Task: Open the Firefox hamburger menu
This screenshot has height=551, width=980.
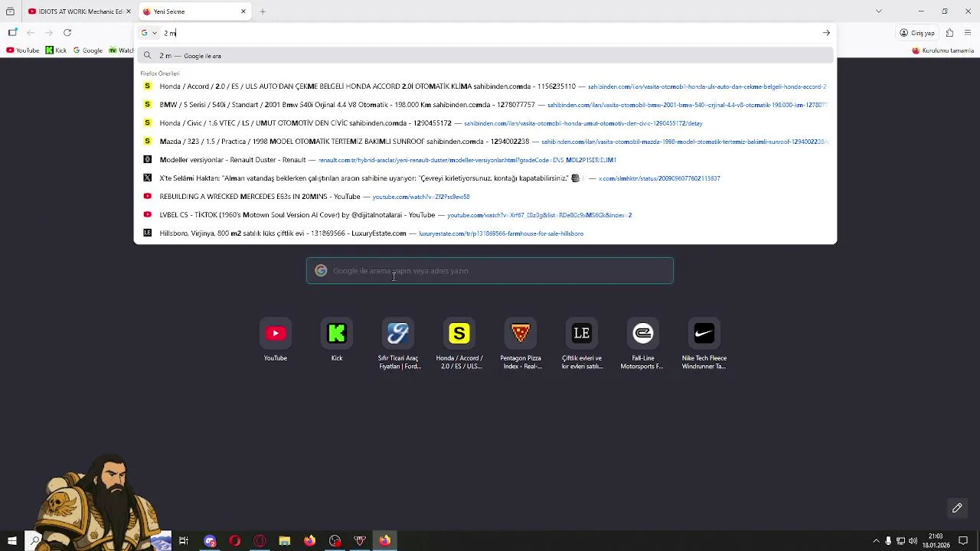Action: coord(969,33)
